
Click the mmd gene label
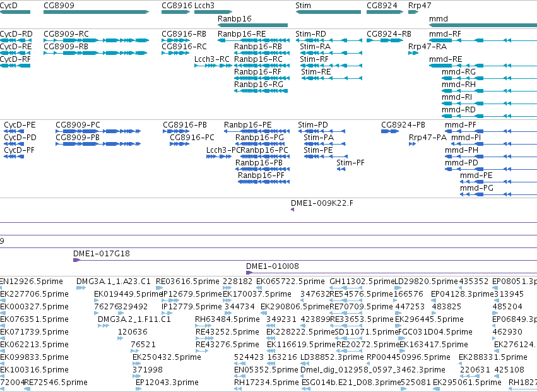[439, 18]
